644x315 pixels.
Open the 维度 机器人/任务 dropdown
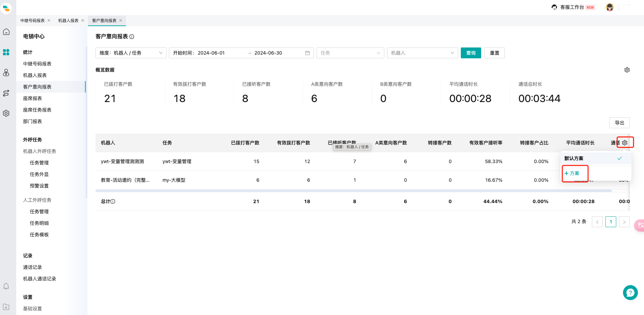click(131, 53)
